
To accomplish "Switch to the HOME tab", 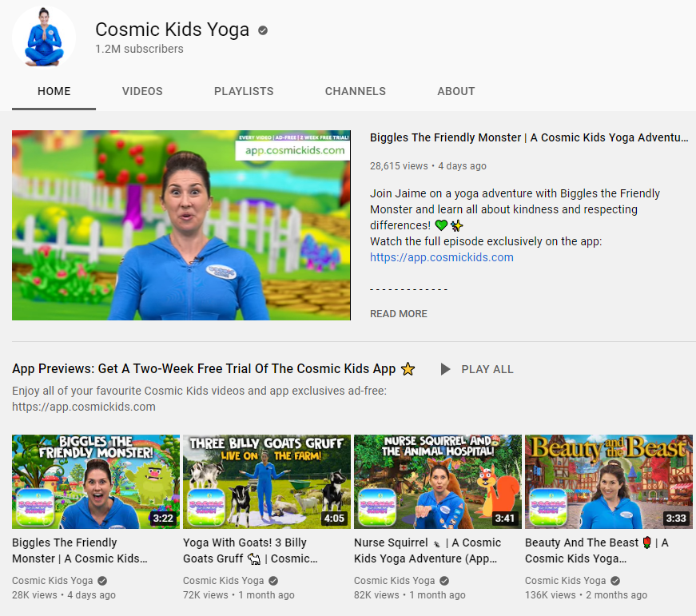I will (54, 91).
